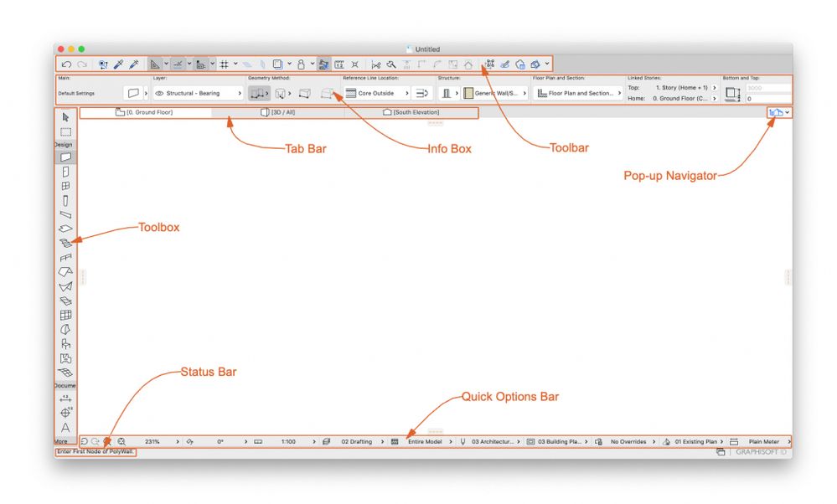This screenshot has height=504, width=837.
Task: Open the 1:100 scale dropdown
Action: tap(289, 441)
